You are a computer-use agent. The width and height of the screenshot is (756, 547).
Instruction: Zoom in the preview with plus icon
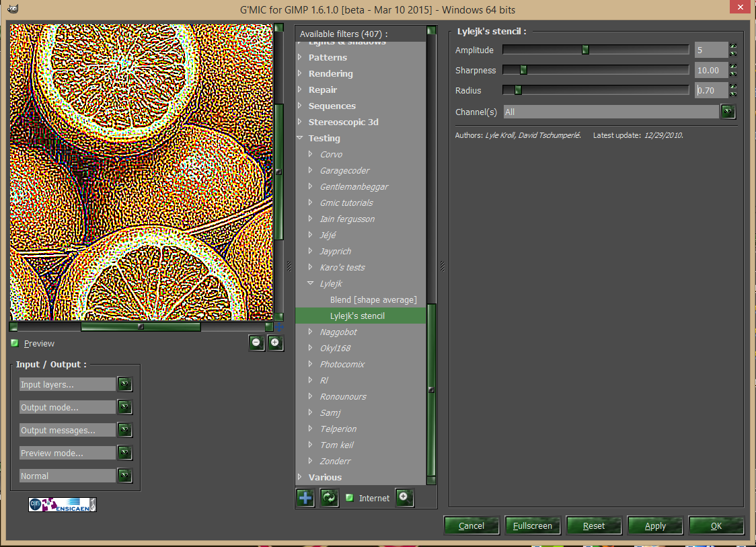[275, 343]
